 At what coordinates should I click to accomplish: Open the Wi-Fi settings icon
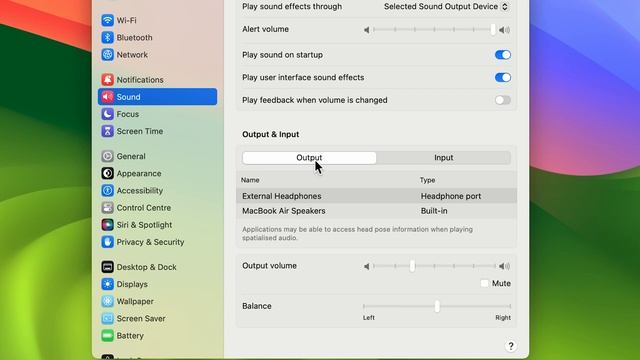pos(107,20)
